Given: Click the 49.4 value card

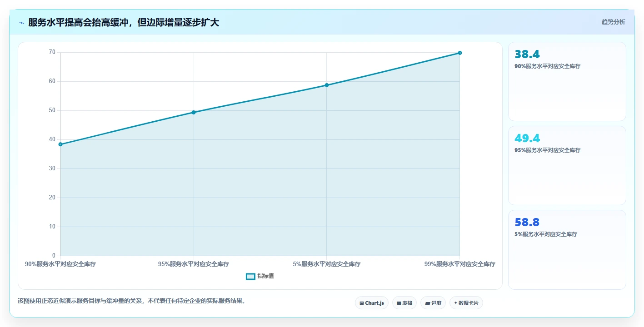Looking at the screenshot, I should (567, 166).
